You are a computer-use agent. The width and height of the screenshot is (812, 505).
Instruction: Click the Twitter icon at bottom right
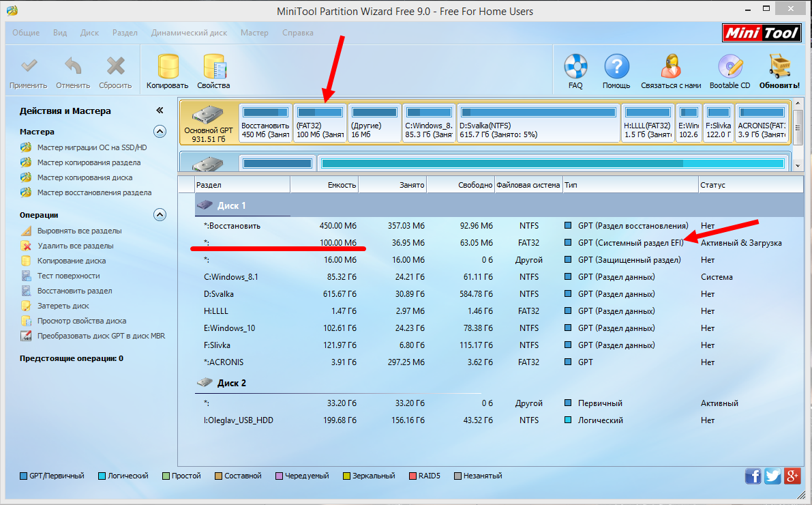[x=772, y=476]
